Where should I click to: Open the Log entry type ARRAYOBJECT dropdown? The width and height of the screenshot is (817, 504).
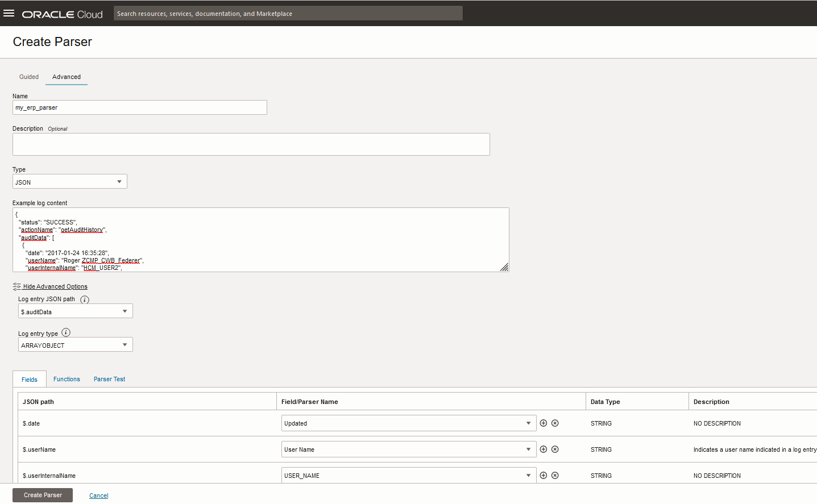point(75,345)
